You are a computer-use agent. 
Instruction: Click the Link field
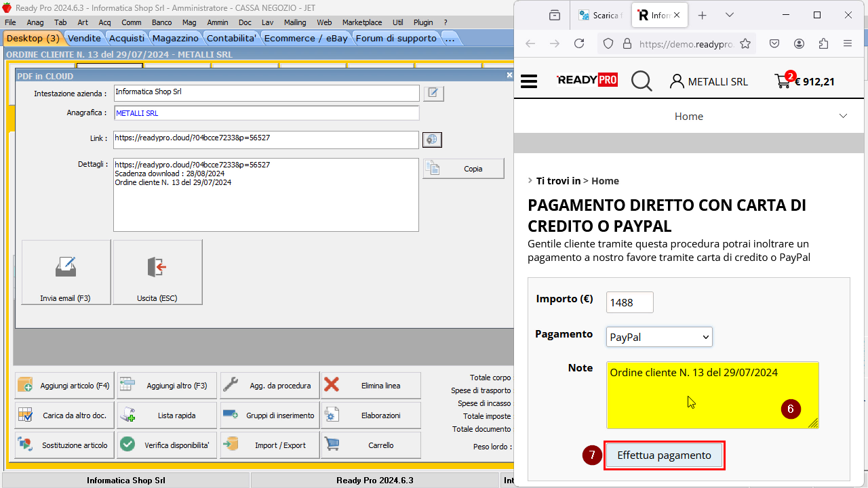point(266,139)
